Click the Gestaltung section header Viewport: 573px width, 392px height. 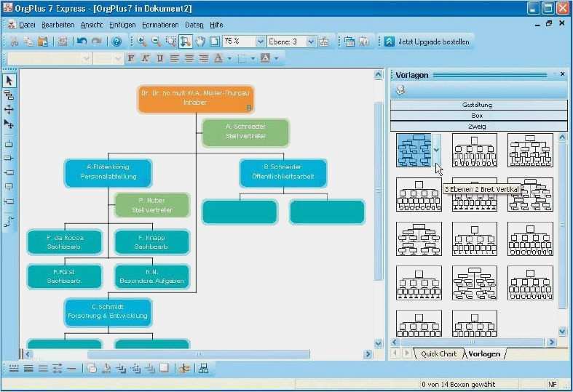[478, 105]
